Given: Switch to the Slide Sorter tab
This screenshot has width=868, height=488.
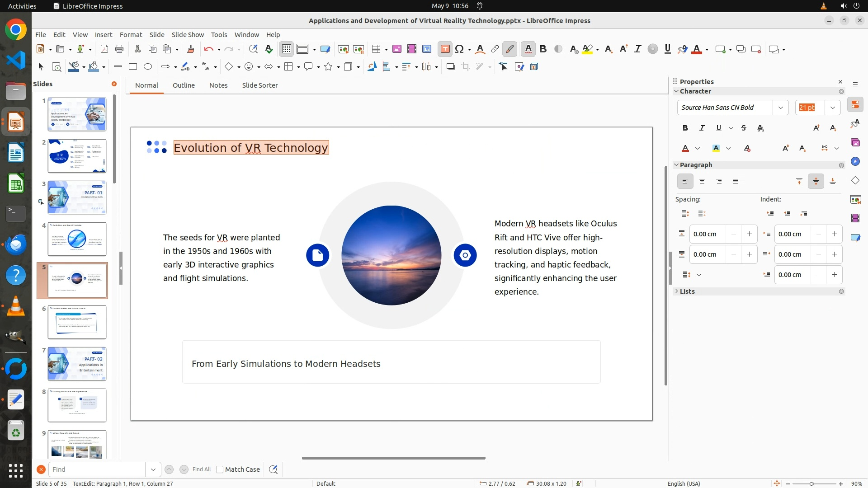Looking at the screenshot, I should (259, 85).
